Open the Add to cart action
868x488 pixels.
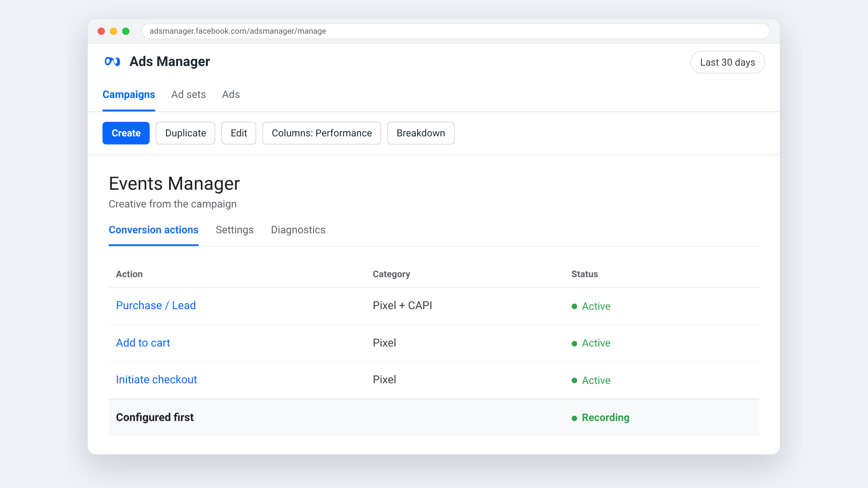pyautogui.click(x=143, y=343)
